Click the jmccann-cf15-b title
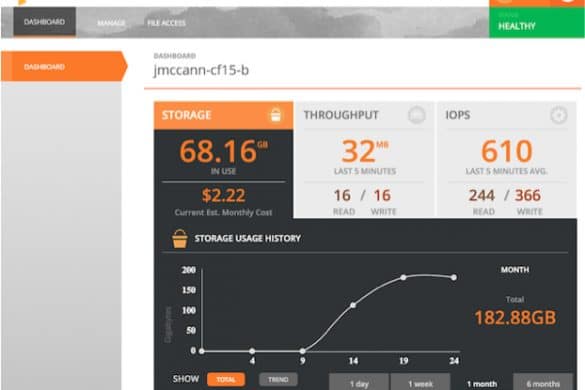This screenshot has height=390, width=585. tap(201, 70)
